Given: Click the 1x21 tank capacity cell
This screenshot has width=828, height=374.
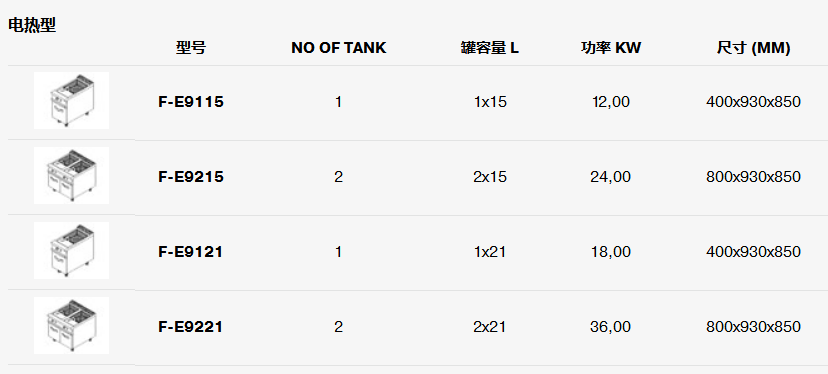Looking at the screenshot, I should pyautogui.click(x=490, y=252).
